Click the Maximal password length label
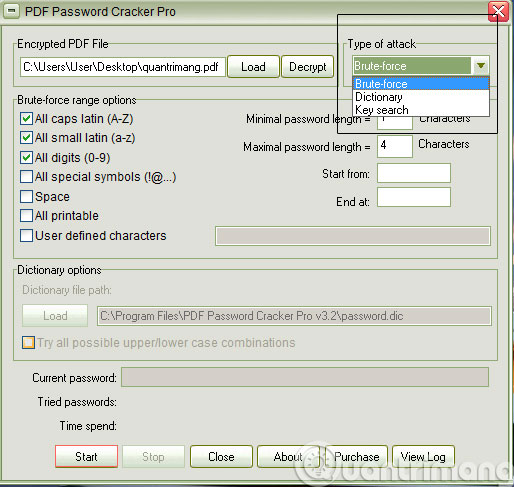 307,147
